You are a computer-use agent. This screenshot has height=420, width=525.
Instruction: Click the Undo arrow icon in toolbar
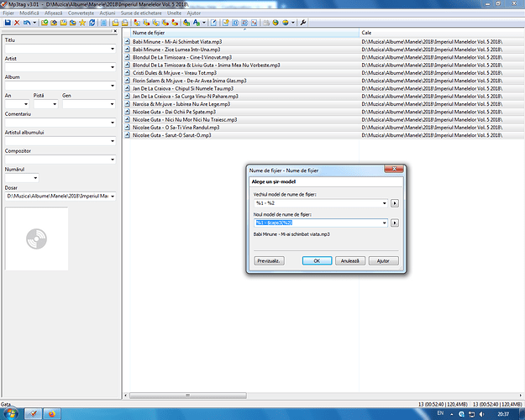27,23
